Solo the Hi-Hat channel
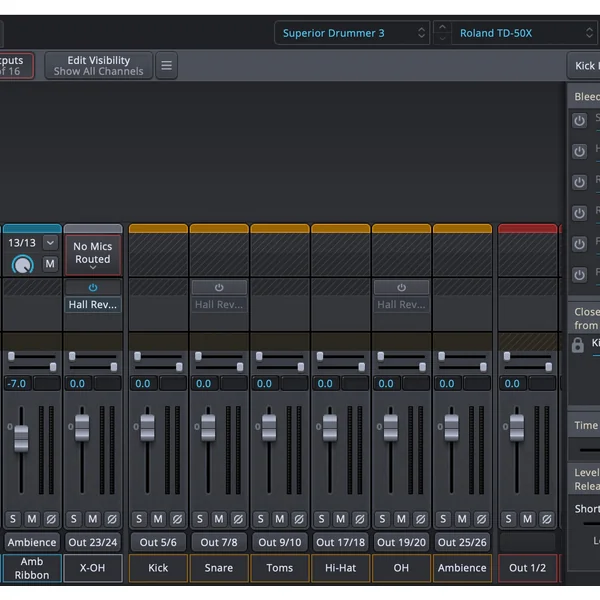This screenshot has height=600, width=600. pyautogui.click(x=321, y=519)
